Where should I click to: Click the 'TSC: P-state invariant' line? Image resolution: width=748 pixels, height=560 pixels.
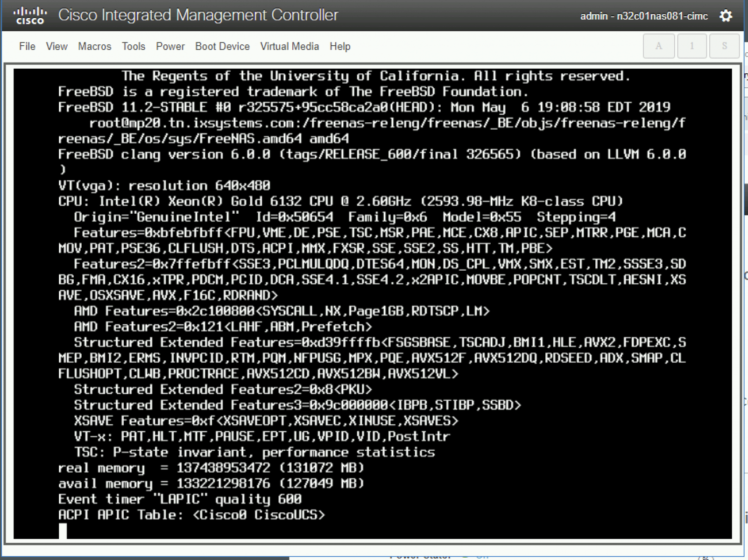[x=254, y=452]
